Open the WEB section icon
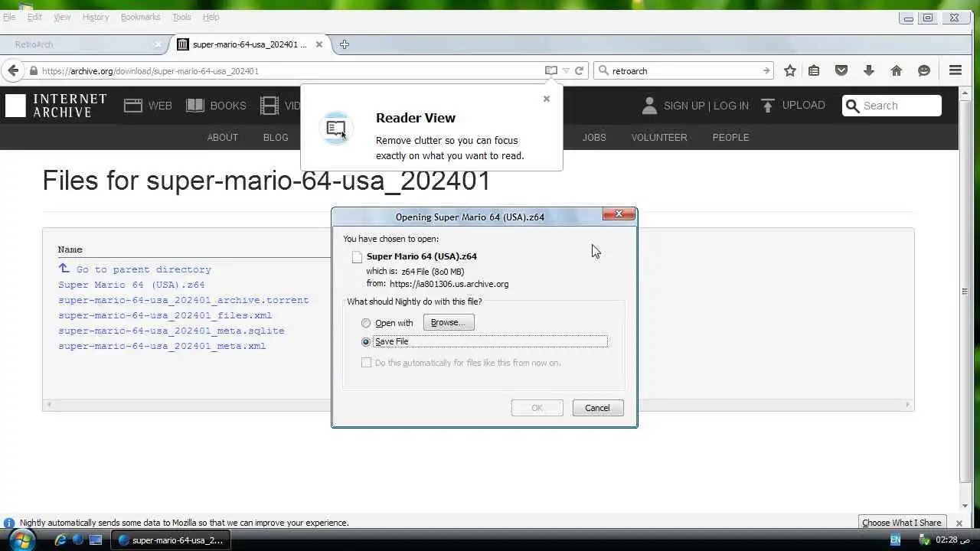The image size is (980, 551). pos(133,106)
